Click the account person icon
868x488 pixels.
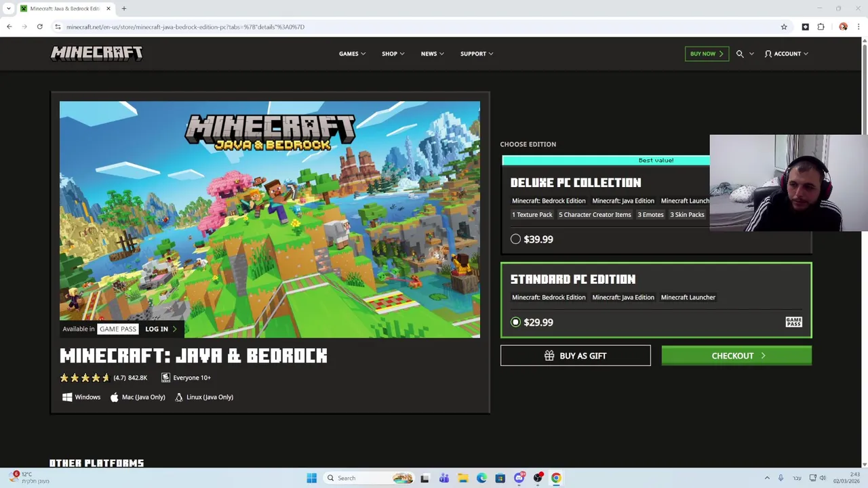coord(768,54)
